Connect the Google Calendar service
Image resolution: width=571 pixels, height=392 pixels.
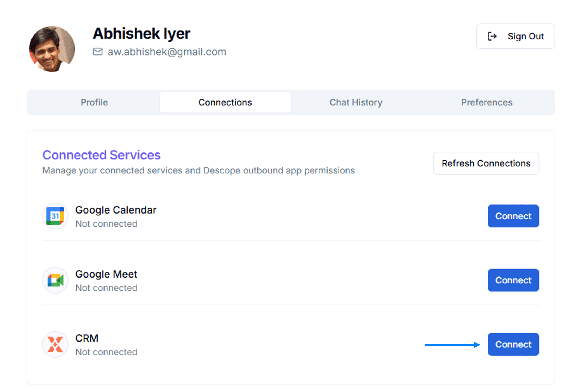click(513, 216)
